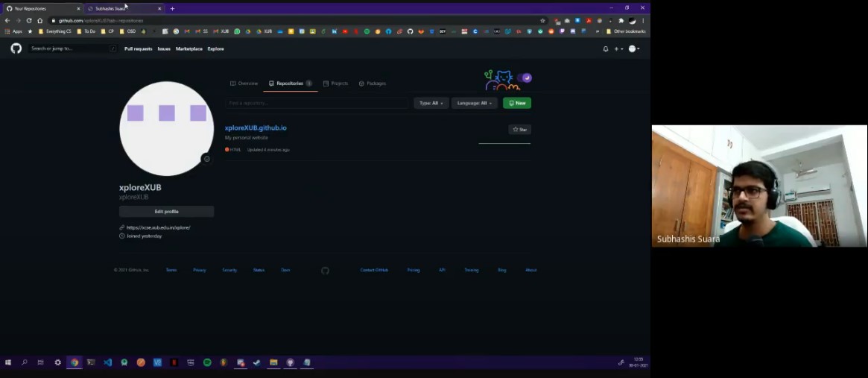868x378 pixels.
Task: Open the Chrome extensions puzzle icon
Action: tap(621, 20)
